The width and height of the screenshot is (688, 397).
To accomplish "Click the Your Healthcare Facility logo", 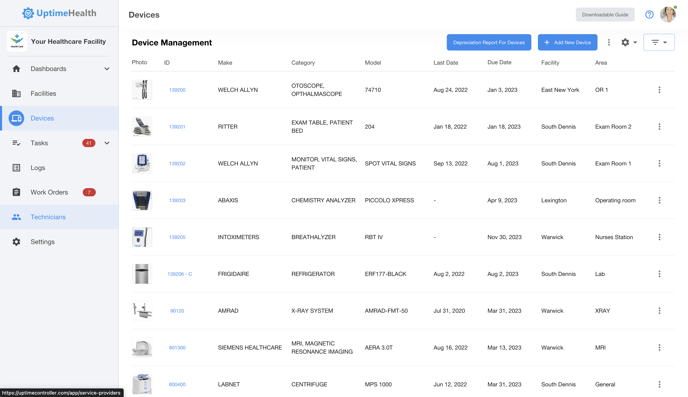I will pyautogui.click(x=17, y=41).
